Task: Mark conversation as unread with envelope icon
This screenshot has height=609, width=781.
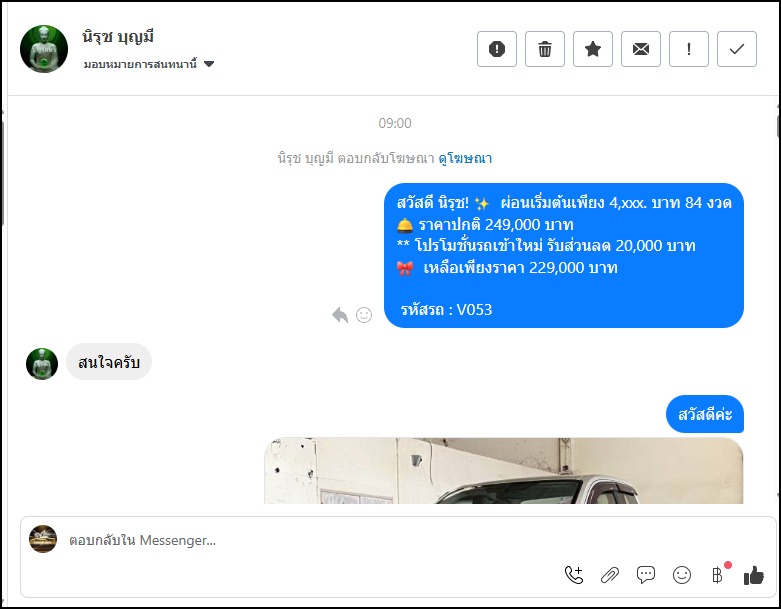Action: 641,49
